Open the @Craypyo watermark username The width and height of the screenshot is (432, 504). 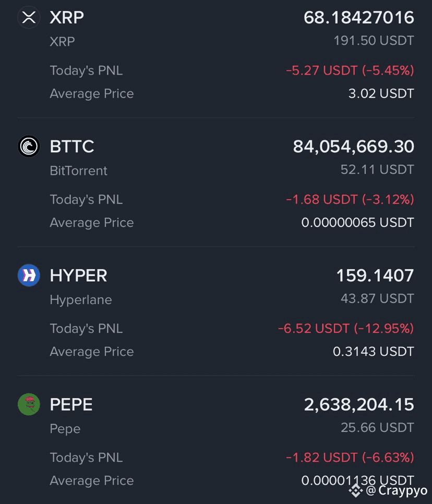click(x=397, y=491)
